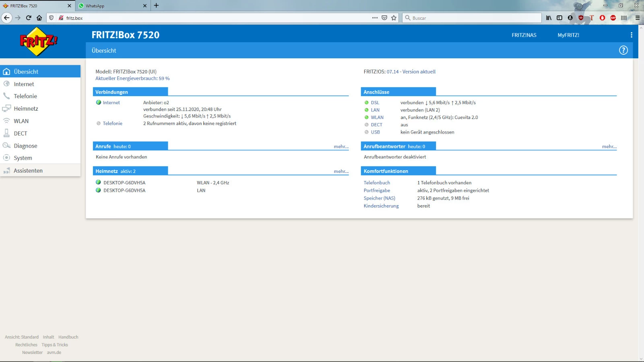Click the Assistenten wizard icon in sidebar
The width and height of the screenshot is (644, 362).
6,171
